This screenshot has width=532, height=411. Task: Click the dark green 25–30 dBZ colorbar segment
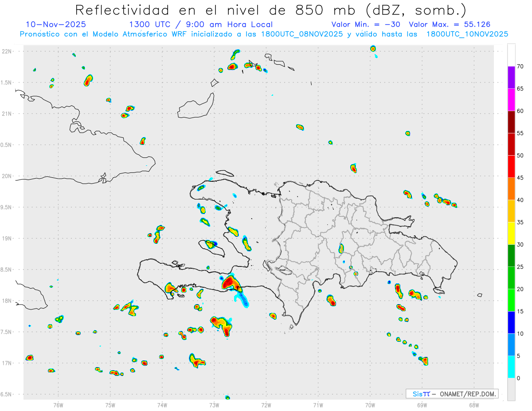point(511,256)
